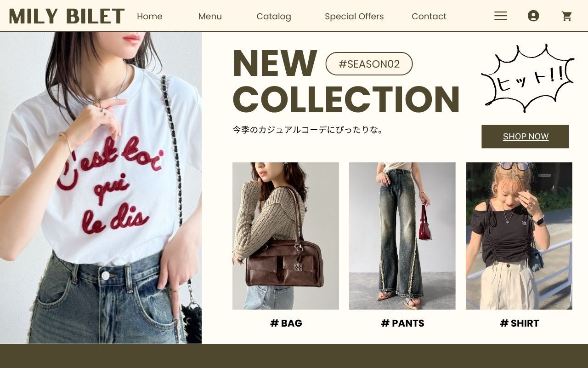Viewport: 588px width, 368px height.
Task: Follow the # SHIRT category link
Action: click(519, 323)
